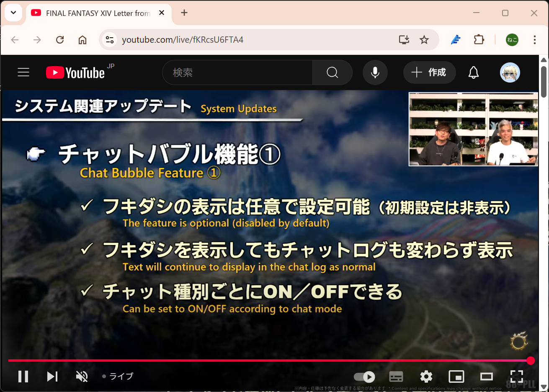Viewport: 549px width, 392px height.
Task: Reload the current page
Action: pyautogui.click(x=60, y=40)
